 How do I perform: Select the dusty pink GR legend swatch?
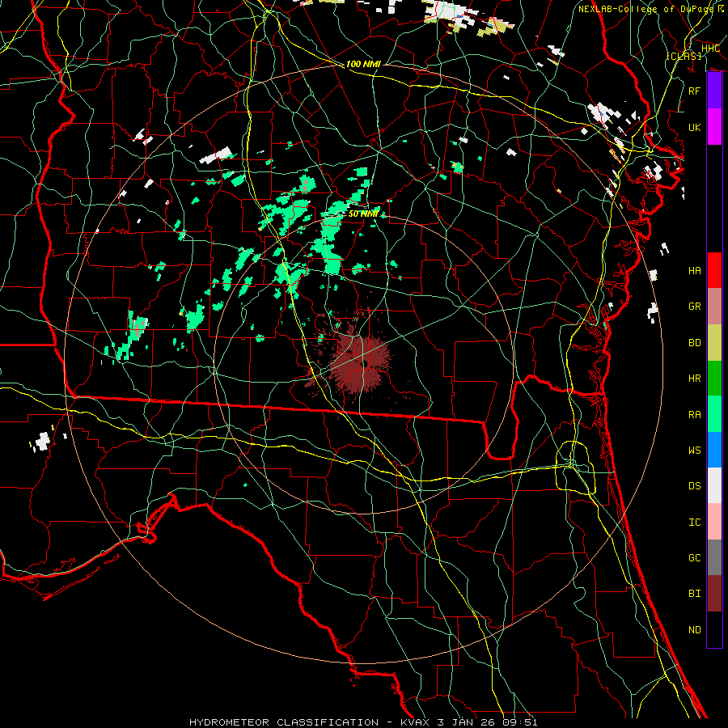click(714, 306)
